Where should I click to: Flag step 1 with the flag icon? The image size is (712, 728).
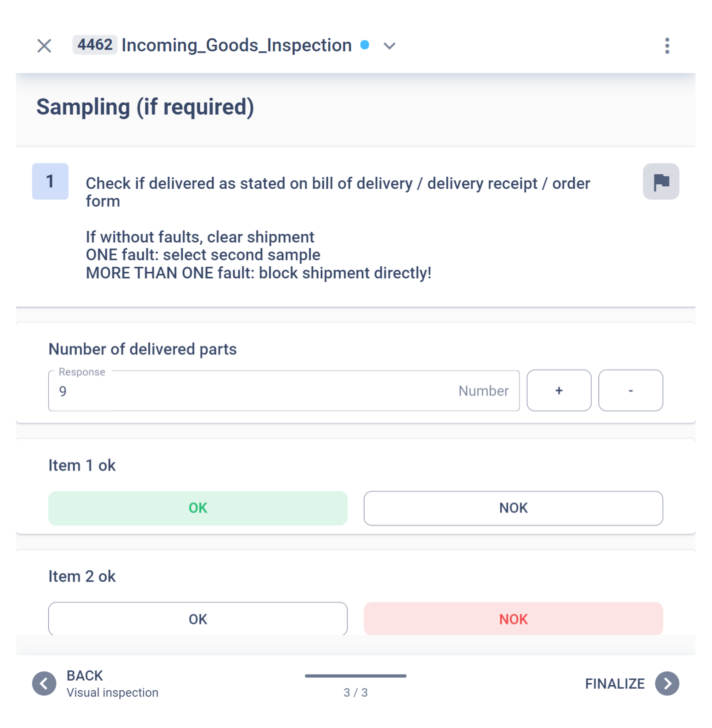point(661,181)
